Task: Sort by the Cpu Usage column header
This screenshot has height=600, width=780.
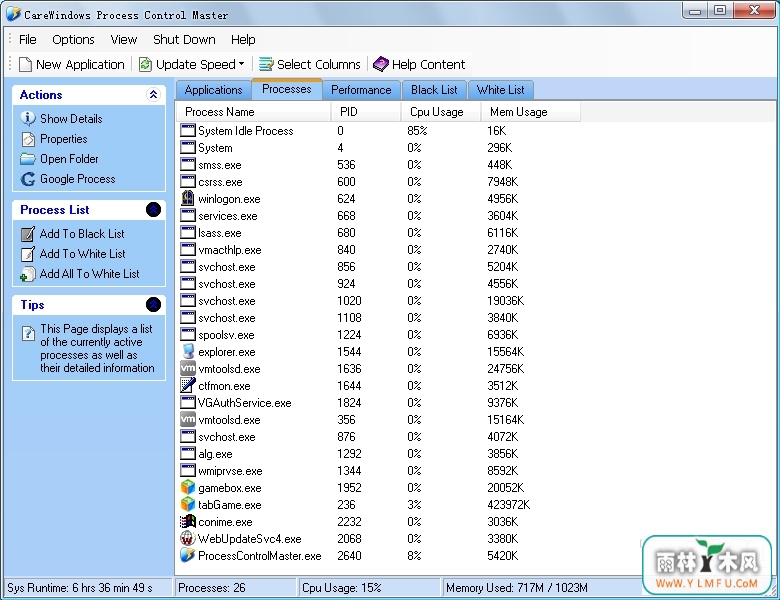Action: tap(441, 112)
